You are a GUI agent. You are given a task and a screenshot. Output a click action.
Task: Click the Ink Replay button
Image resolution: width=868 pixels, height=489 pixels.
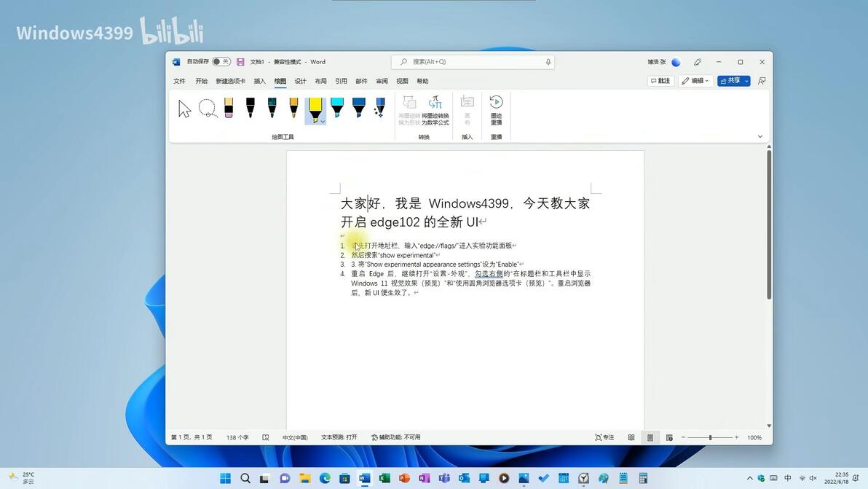point(496,110)
